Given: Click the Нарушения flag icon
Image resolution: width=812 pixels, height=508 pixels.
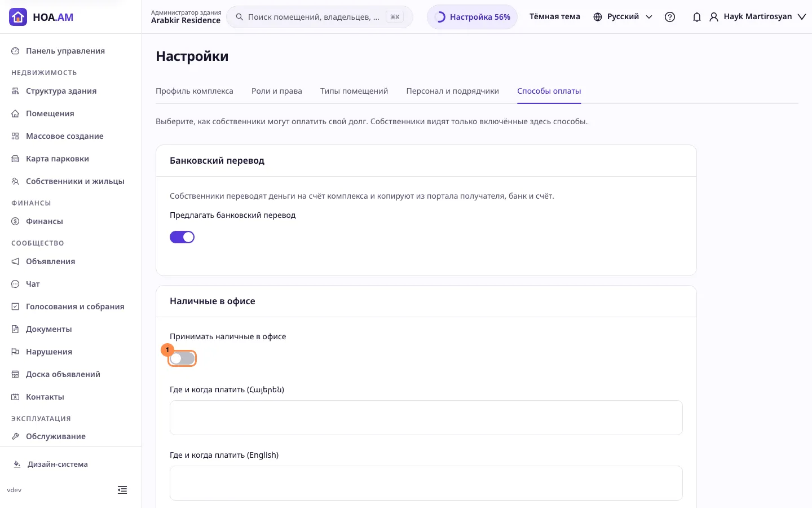Looking at the screenshot, I should (15, 352).
